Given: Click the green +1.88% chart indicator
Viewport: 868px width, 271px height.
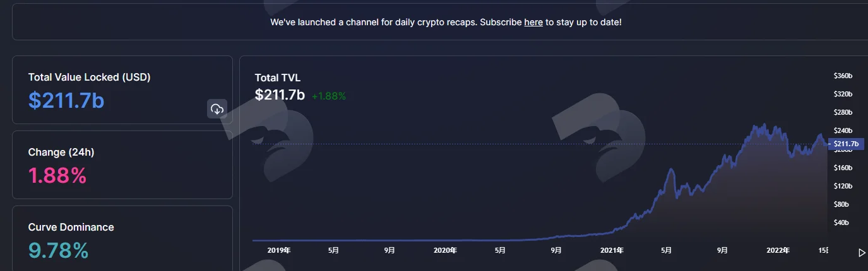Looking at the screenshot, I should tap(329, 96).
